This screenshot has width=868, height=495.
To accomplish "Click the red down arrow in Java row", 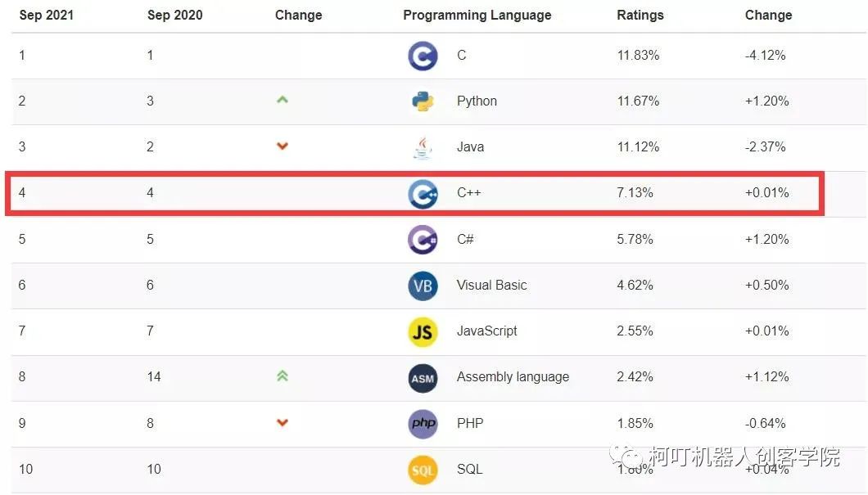I will [x=283, y=146].
